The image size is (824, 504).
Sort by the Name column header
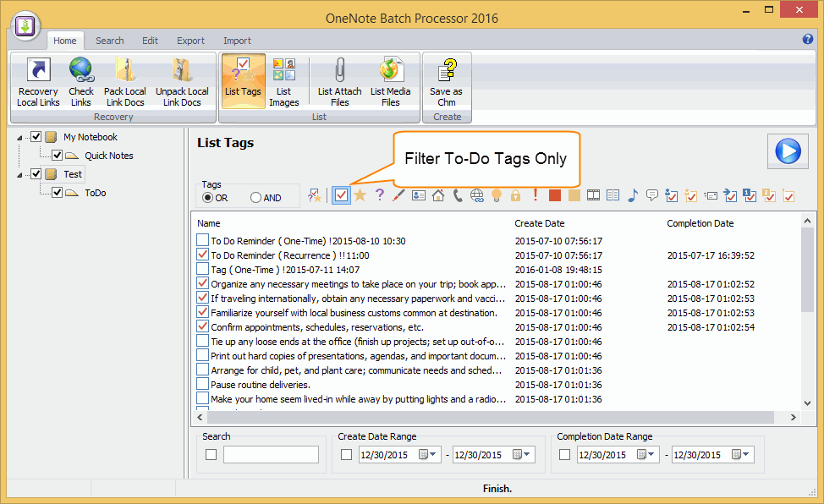click(209, 223)
